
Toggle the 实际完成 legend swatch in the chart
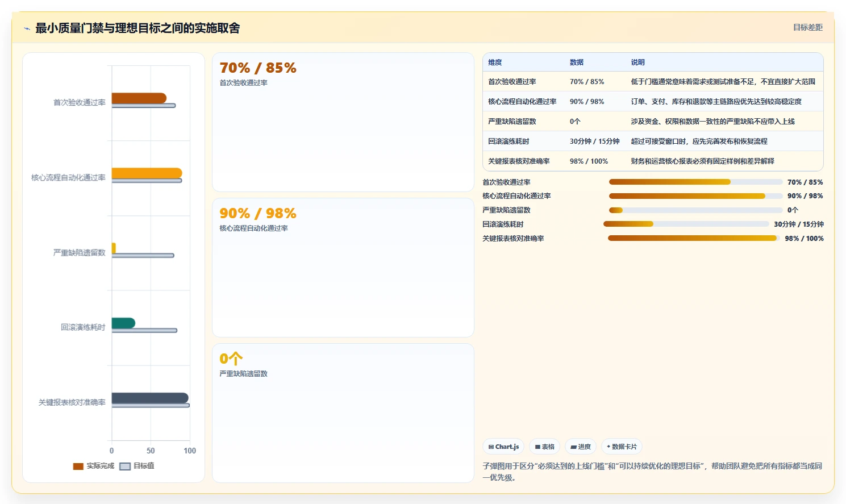pos(78,466)
